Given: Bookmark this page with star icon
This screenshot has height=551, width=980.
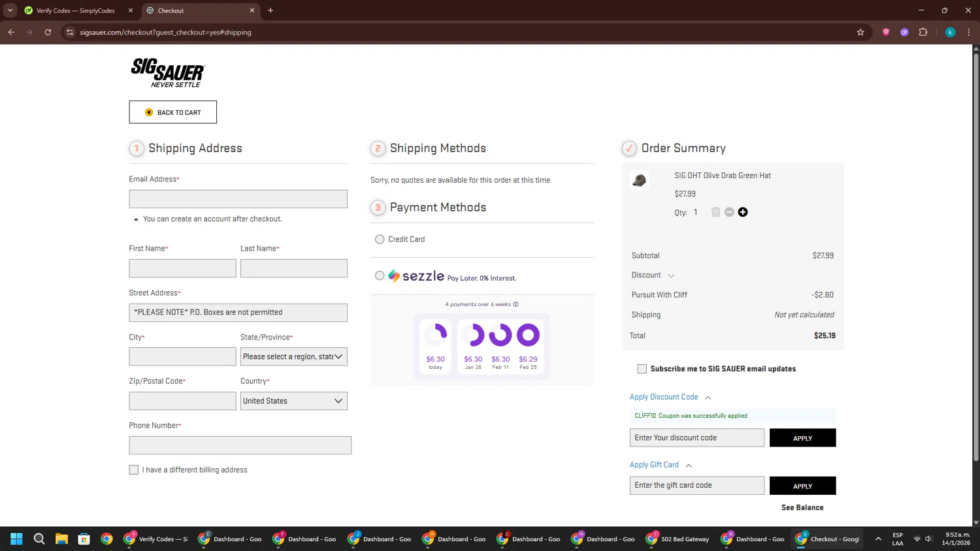Looking at the screenshot, I should [860, 32].
